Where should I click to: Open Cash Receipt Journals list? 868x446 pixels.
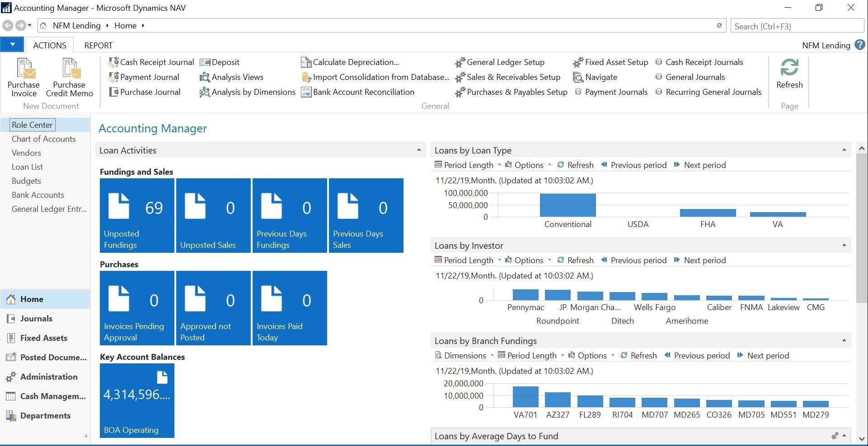(x=699, y=62)
